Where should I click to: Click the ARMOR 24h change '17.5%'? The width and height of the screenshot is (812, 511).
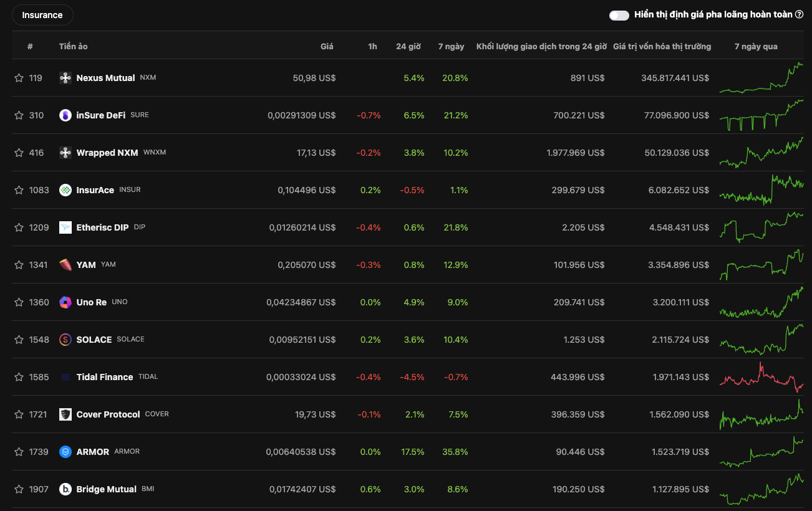pos(413,452)
